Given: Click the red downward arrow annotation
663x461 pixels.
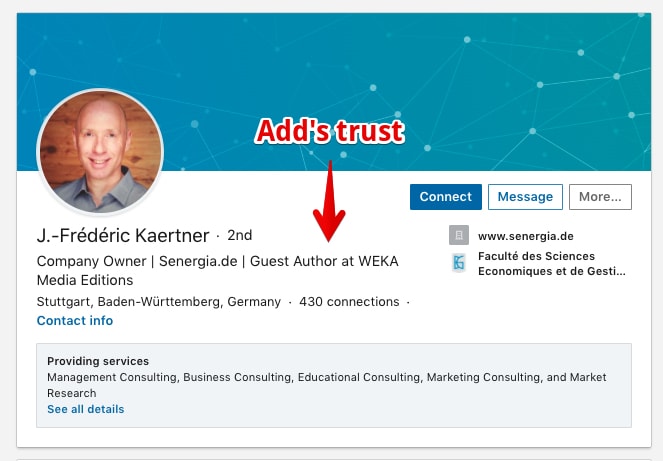Looking at the screenshot, I should pyautogui.click(x=329, y=201).
